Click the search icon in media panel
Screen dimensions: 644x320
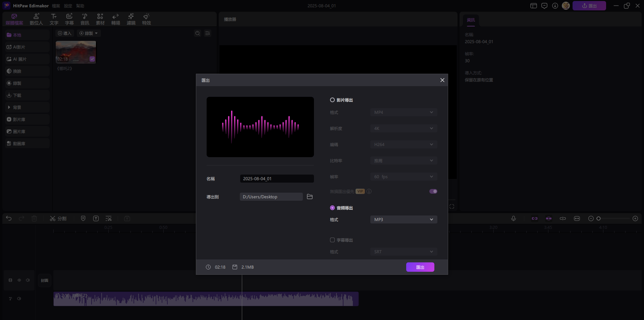(x=198, y=33)
